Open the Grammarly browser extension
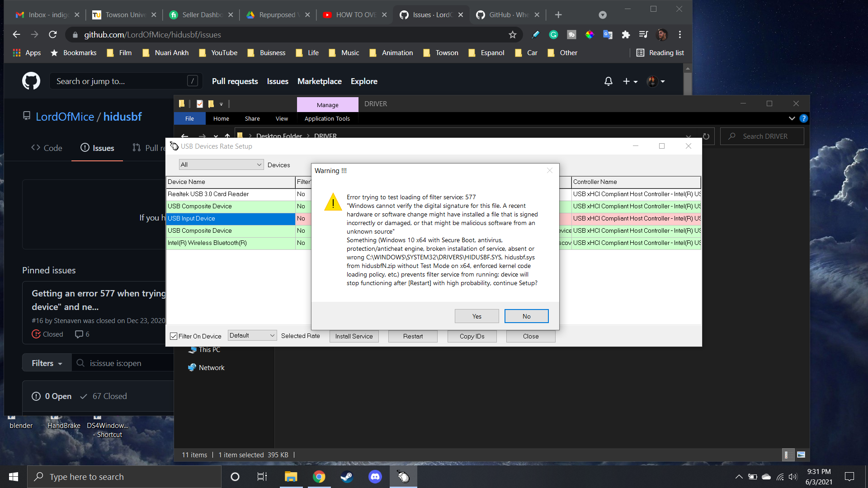The width and height of the screenshot is (868, 488). click(x=553, y=34)
